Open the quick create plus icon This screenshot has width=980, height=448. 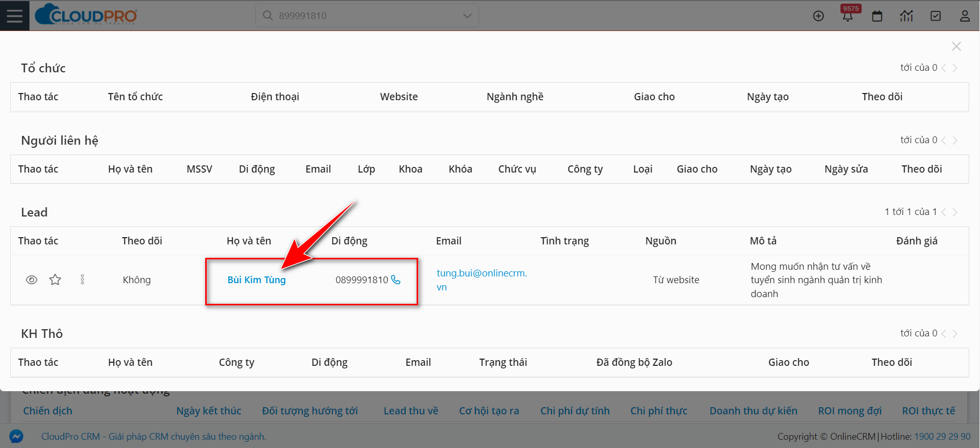pos(818,16)
